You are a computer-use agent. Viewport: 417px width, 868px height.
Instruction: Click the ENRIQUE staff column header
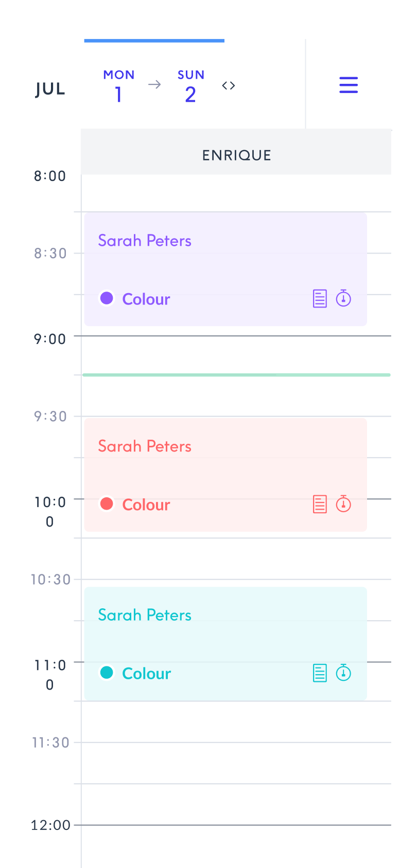pos(236,155)
